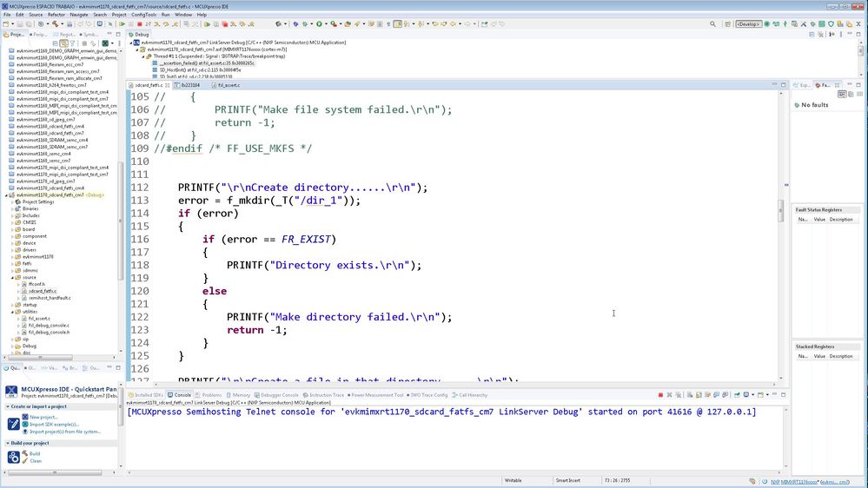868x488 pixels.
Task: Open the Run menu
Action: [165, 15]
